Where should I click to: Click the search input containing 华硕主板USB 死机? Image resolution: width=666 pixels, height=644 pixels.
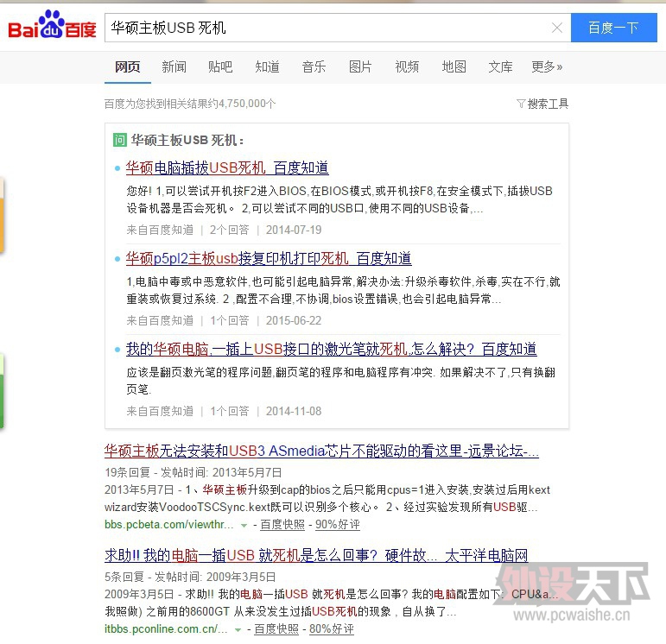[328, 28]
